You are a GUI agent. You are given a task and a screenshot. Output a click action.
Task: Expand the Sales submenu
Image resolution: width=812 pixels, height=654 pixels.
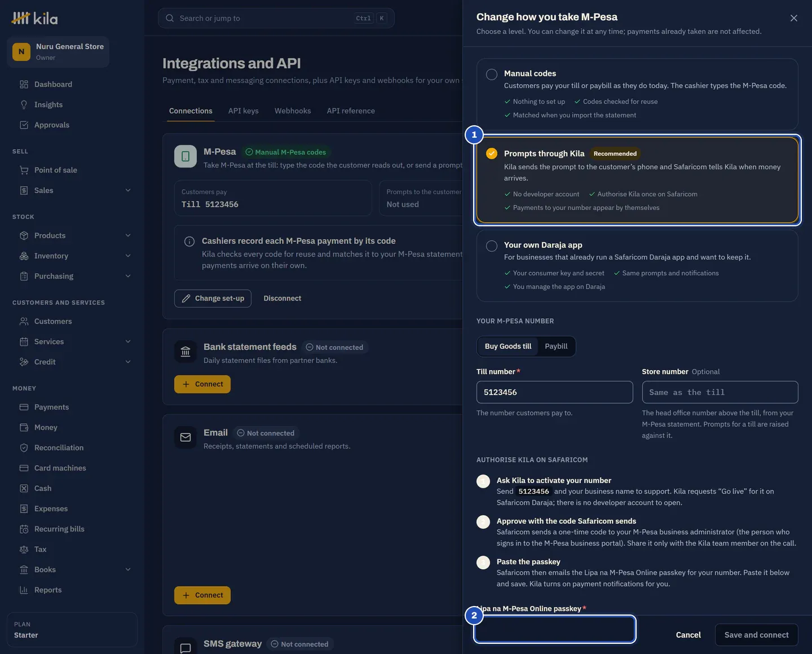pyautogui.click(x=128, y=190)
